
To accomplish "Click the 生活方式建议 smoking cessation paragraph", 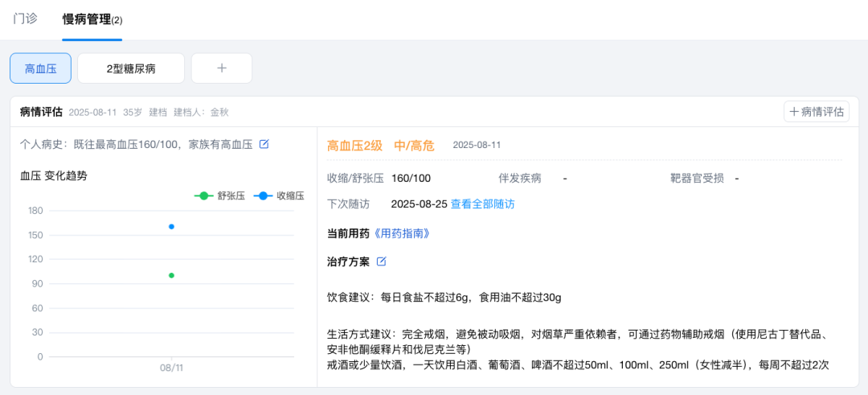I will 579,342.
